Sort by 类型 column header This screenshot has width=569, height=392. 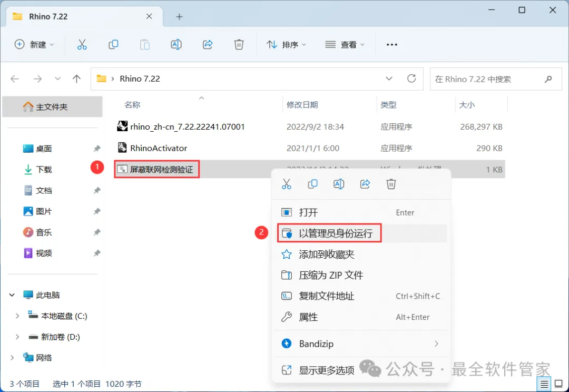click(x=388, y=105)
